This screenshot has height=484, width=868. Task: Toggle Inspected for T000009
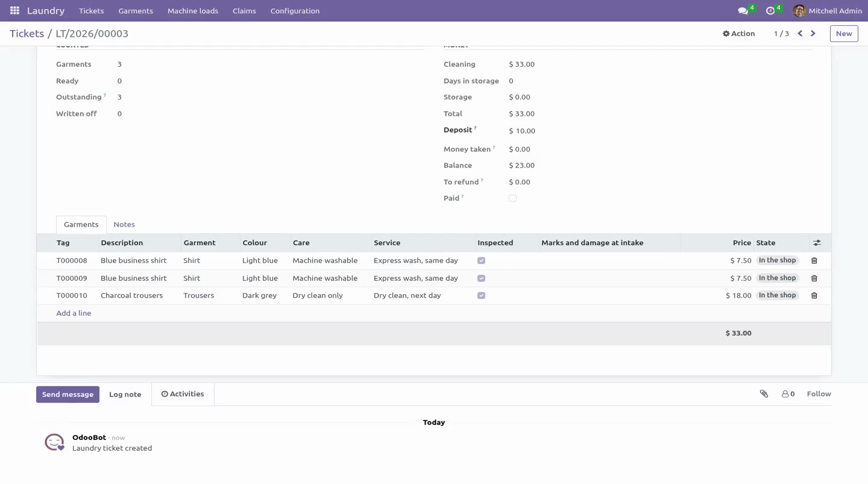[x=481, y=278]
